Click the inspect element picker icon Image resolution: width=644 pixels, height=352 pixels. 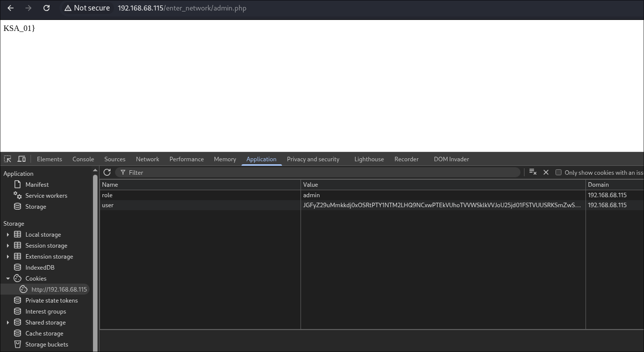pyautogui.click(x=7, y=159)
